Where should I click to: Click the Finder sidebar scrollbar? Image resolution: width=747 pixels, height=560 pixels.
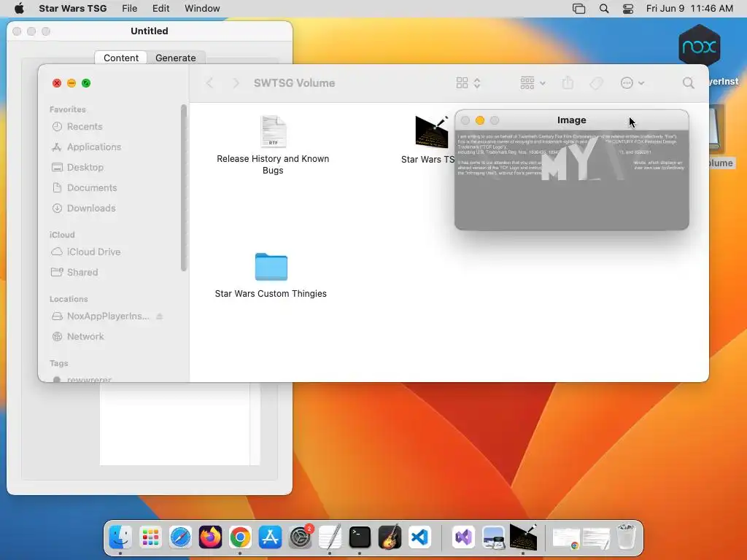click(x=183, y=188)
